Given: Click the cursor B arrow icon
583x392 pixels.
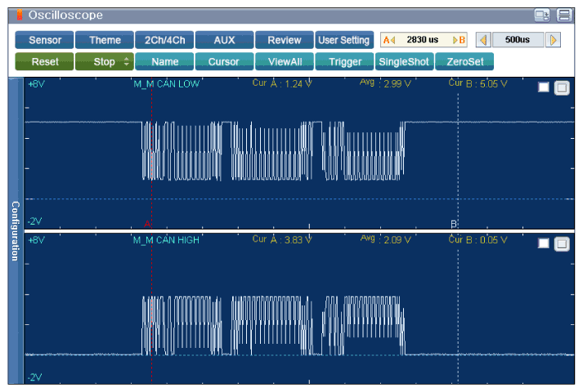Looking at the screenshot, I should coord(460,40).
